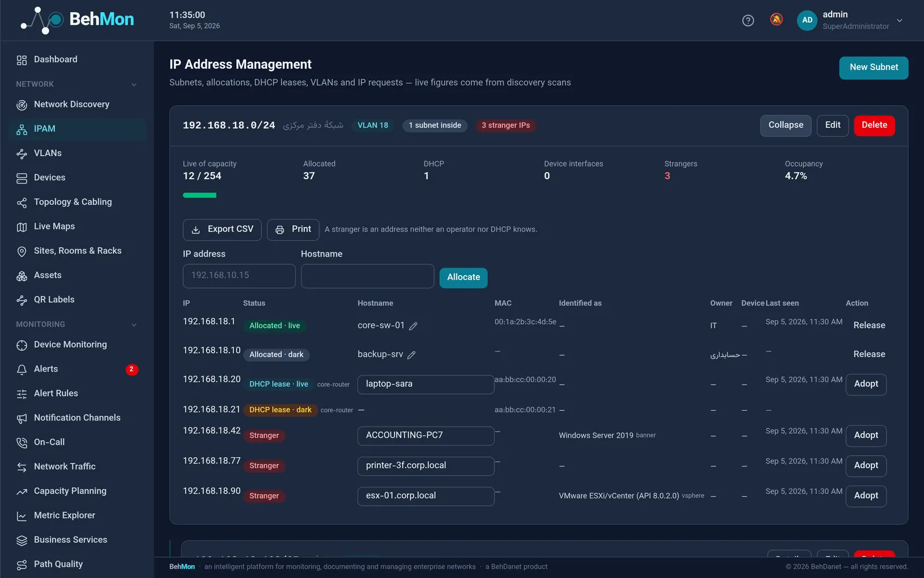Click the QR Labels icon
Viewport: 924px width, 578px height.
pos(22,301)
